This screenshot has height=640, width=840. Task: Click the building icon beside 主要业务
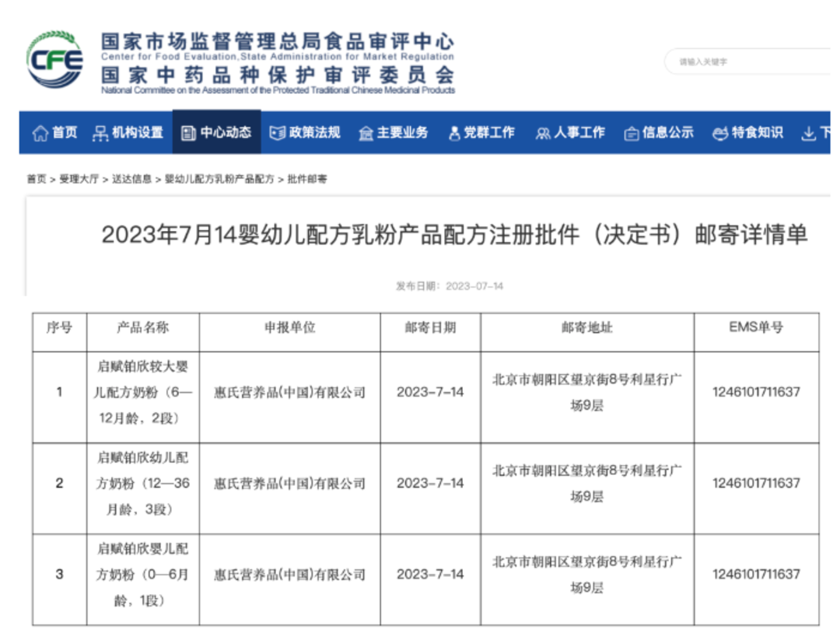pos(366,133)
